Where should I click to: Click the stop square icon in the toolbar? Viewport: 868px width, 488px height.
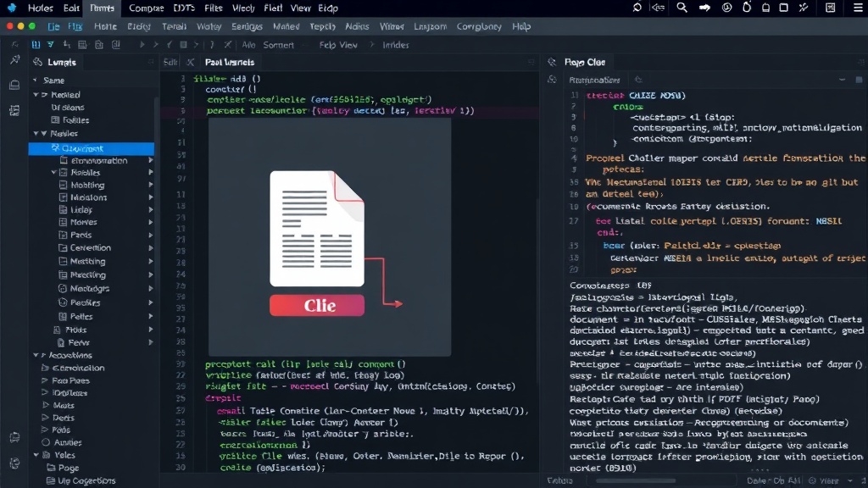[x=183, y=45]
